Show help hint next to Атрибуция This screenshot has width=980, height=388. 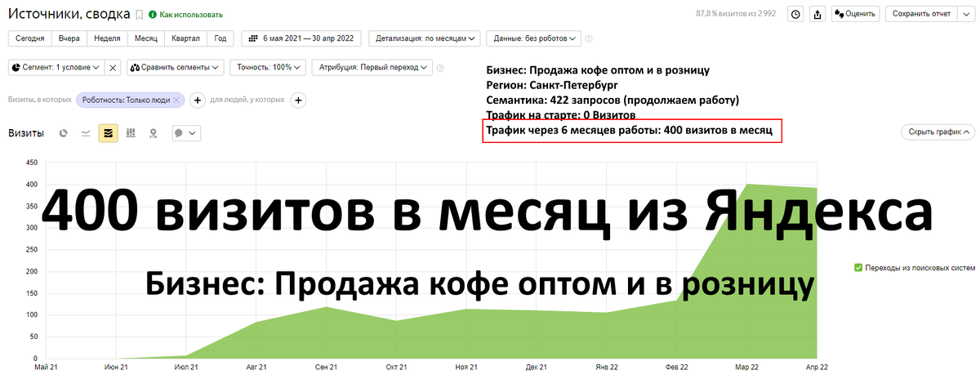[440, 68]
